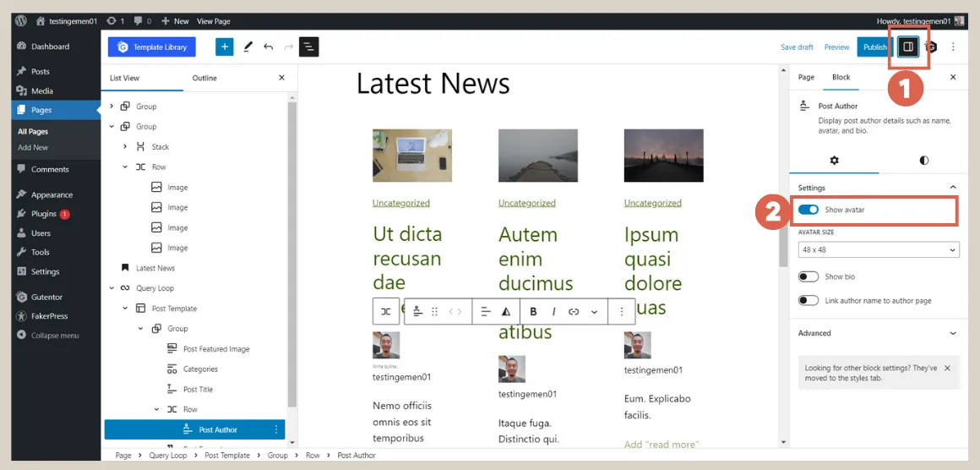
Task: Open the Styles half-circle tab icon
Action: pyautogui.click(x=923, y=160)
